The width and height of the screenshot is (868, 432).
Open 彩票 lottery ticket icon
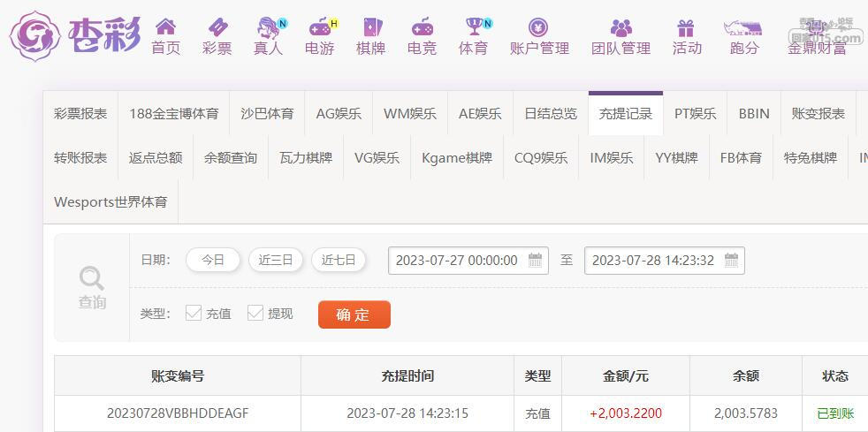217,27
